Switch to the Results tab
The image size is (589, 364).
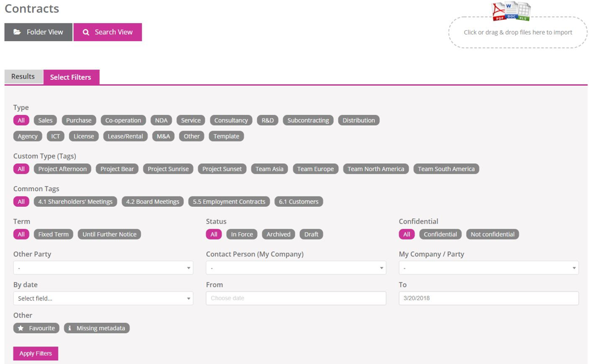click(x=23, y=76)
